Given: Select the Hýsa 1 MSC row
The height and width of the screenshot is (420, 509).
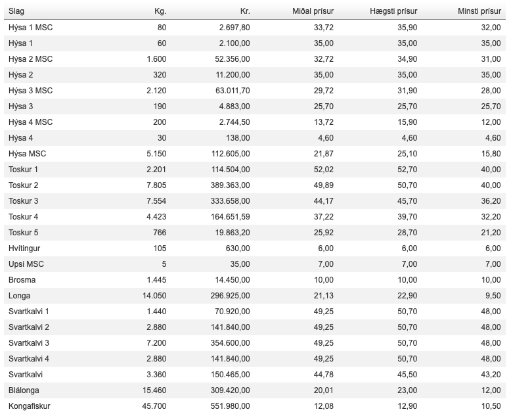Looking at the screenshot, I should click(x=255, y=28).
